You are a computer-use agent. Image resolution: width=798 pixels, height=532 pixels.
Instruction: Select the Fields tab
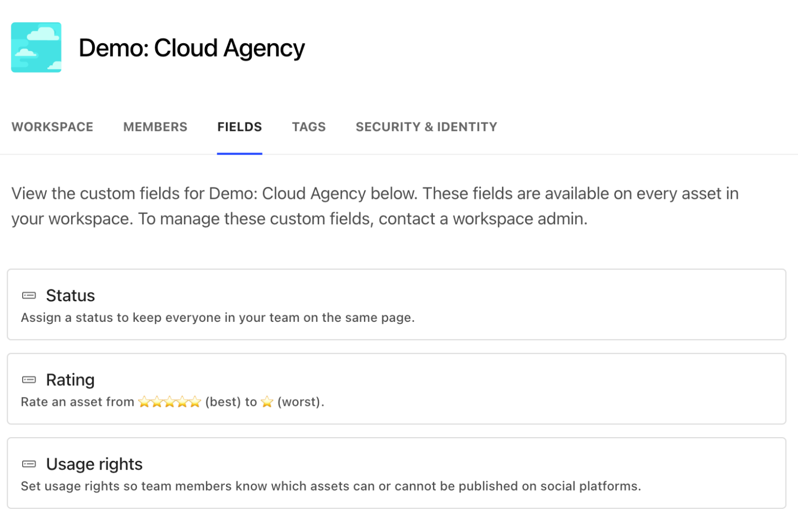click(x=239, y=127)
